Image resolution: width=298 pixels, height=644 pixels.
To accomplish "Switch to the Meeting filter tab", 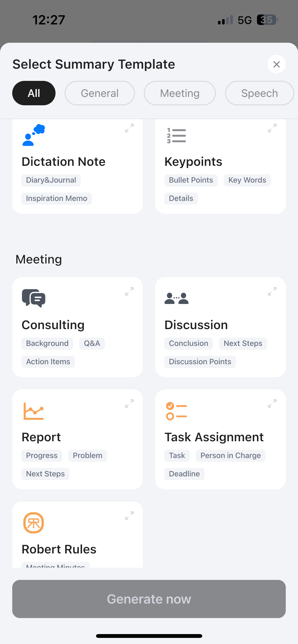I will [180, 93].
